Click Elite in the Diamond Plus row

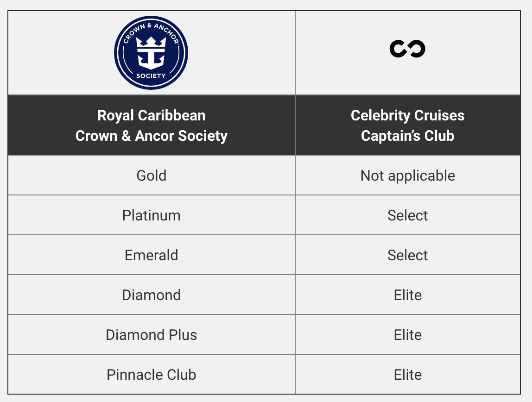click(407, 335)
